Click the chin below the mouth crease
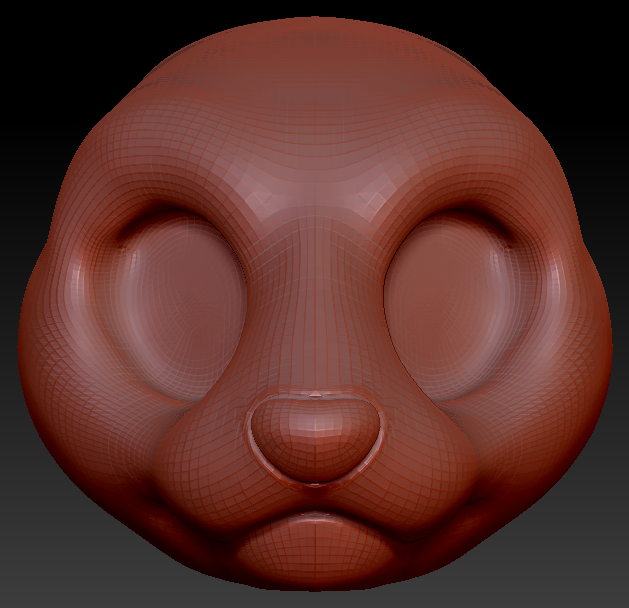This screenshot has height=608, width=629. pos(315,553)
